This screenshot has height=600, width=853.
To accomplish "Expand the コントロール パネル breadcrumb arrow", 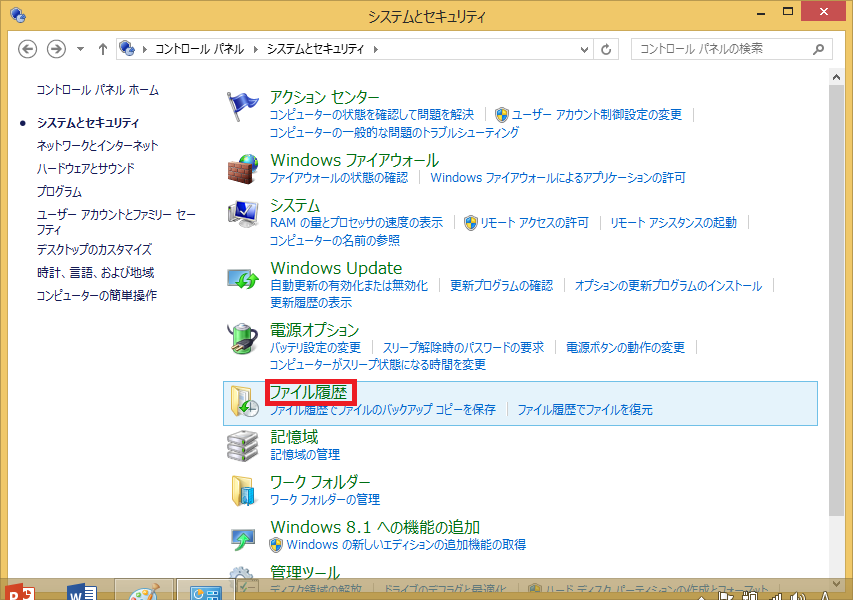I will pyautogui.click(x=256, y=50).
